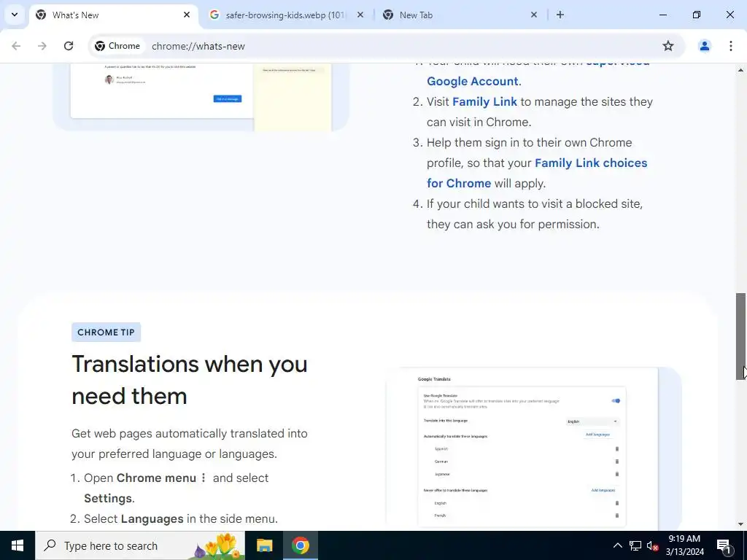Open the tab search dropdown arrow
This screenshot has width=747, height=560.
click(x=15, y=15)
